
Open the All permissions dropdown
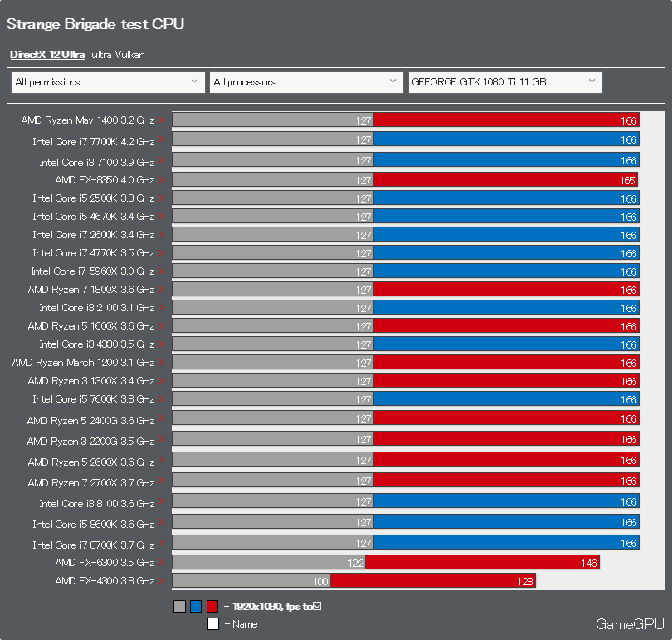[x=108, y=82]
